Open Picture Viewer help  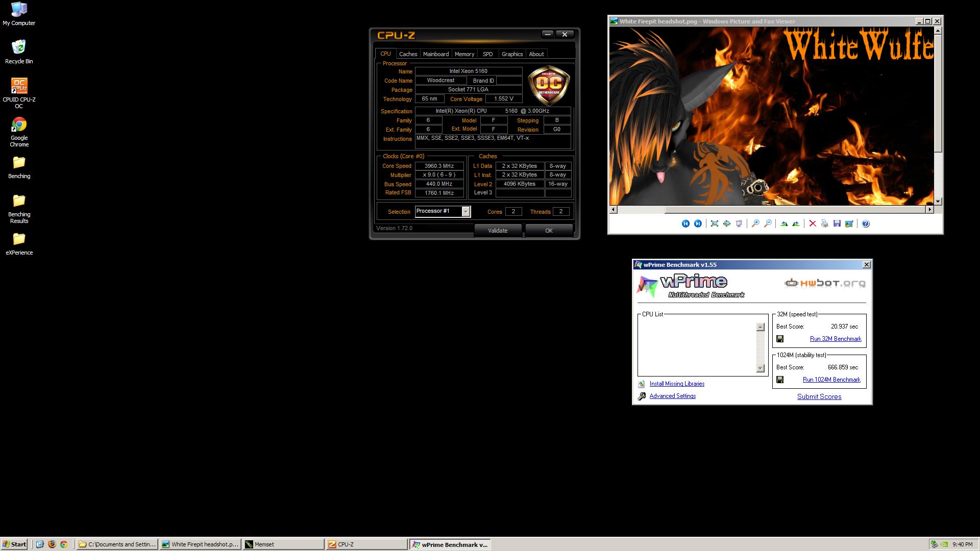(866, 223)
